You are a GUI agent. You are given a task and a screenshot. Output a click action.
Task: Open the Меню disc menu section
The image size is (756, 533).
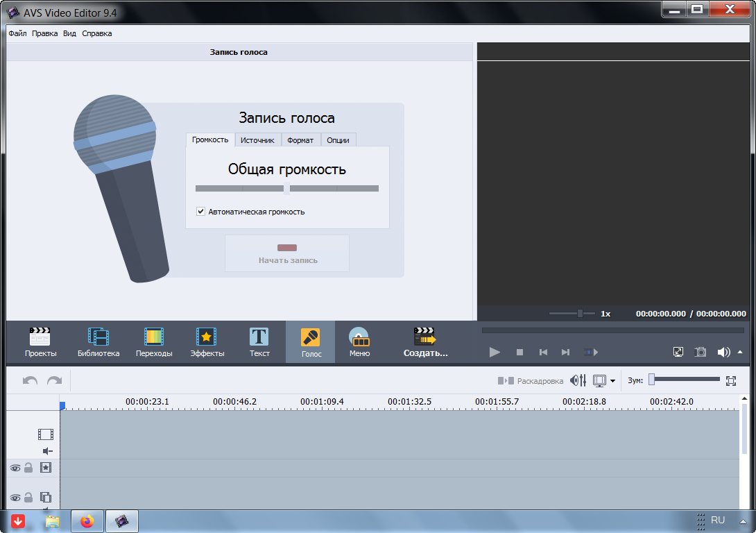[x=359, y=342]
